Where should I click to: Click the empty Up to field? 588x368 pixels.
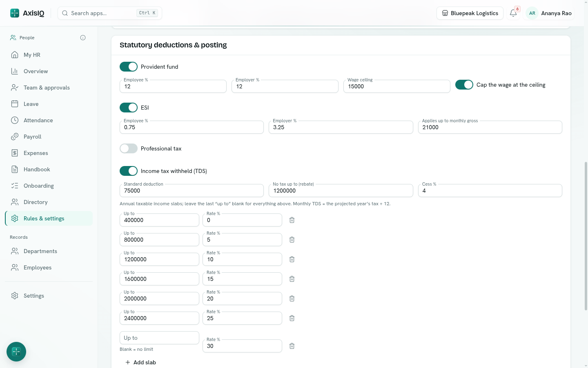click(159, 338)
